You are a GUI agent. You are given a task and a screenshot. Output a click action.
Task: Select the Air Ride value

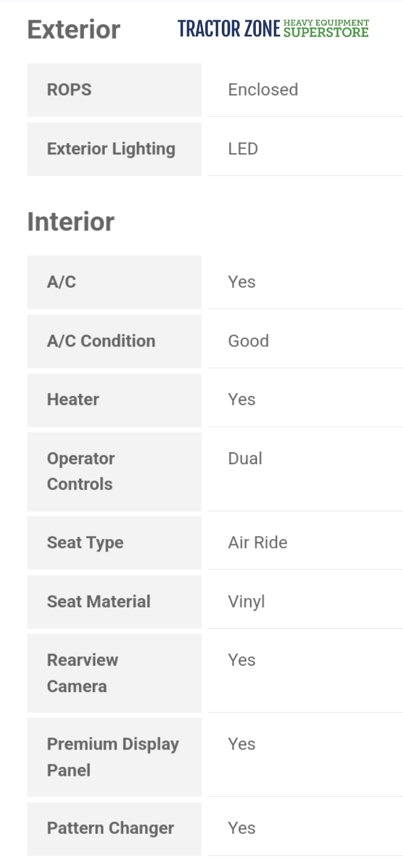(258, 543)
